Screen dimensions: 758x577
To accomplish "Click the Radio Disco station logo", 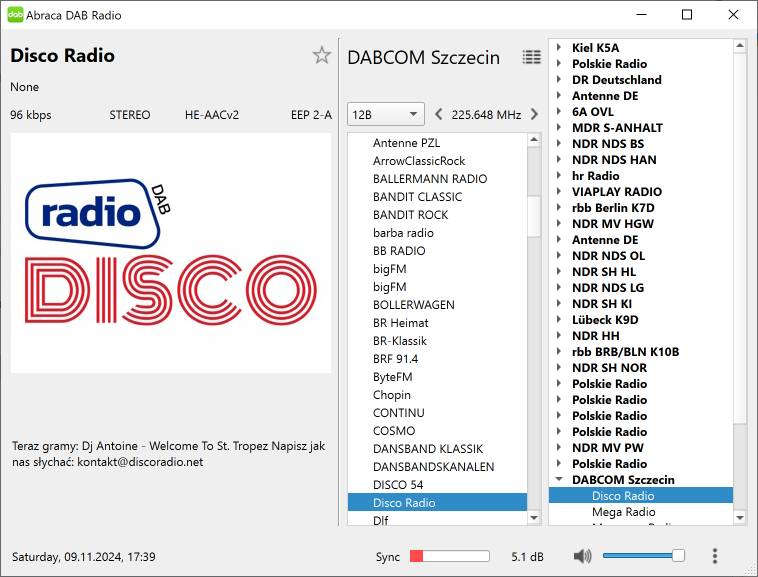I will click(x=170, y=253).
